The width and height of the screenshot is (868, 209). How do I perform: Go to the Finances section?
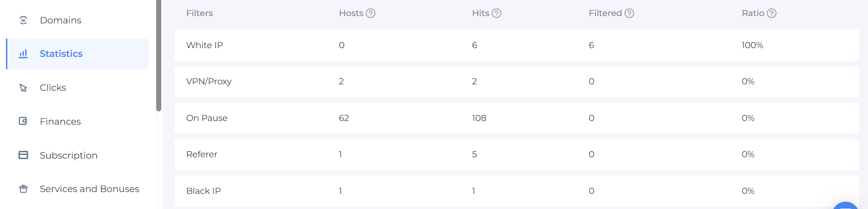(x=60, y=121)
